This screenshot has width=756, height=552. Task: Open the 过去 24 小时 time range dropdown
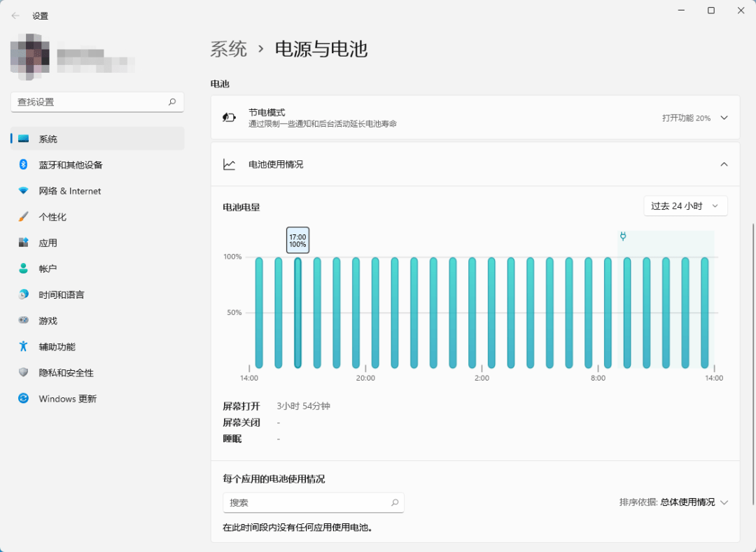[x=685, y=206]
